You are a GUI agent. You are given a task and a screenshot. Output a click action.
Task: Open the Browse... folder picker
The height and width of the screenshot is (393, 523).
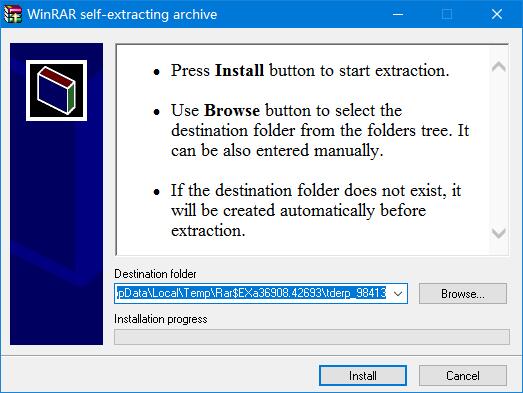click(x=463, y=294)
